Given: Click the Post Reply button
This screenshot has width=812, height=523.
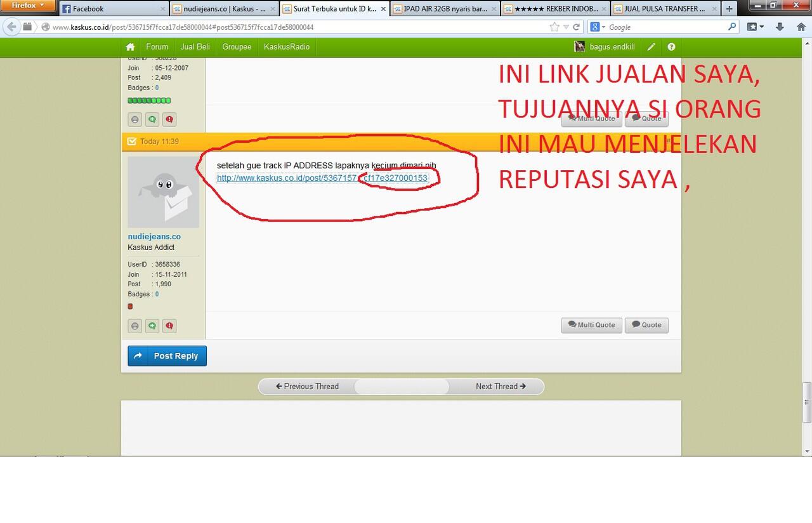Looking at the screenshot, I should [167, 356].
